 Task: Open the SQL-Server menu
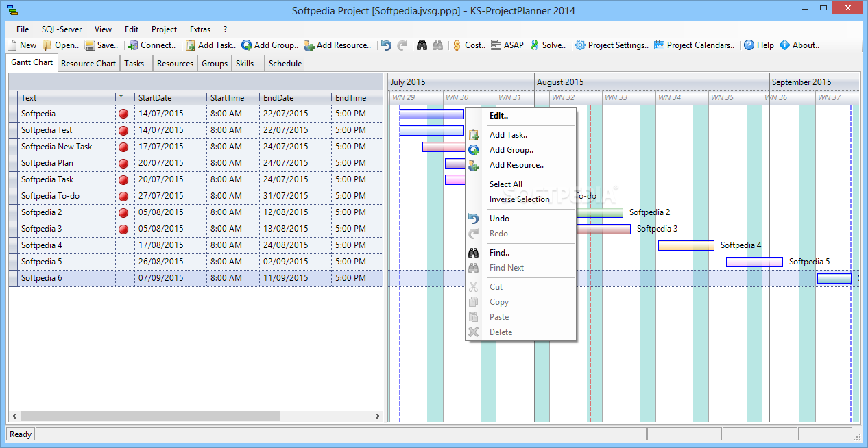(62, 29)
